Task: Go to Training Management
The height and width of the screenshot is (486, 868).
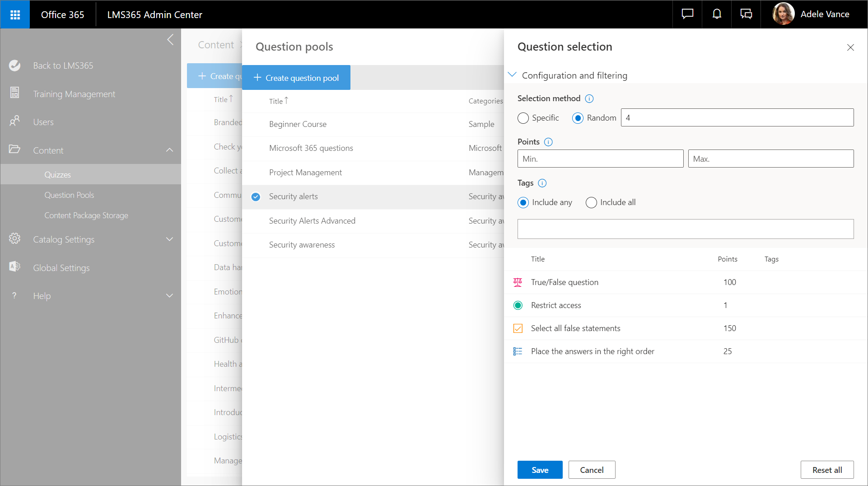Action: [74, 94]
